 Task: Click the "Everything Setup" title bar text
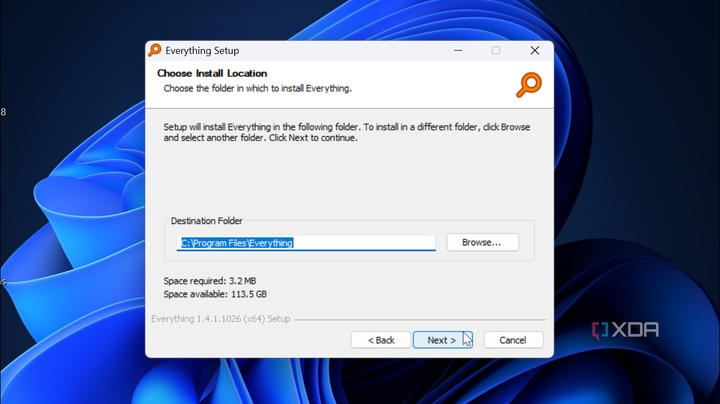coord(202,50)
